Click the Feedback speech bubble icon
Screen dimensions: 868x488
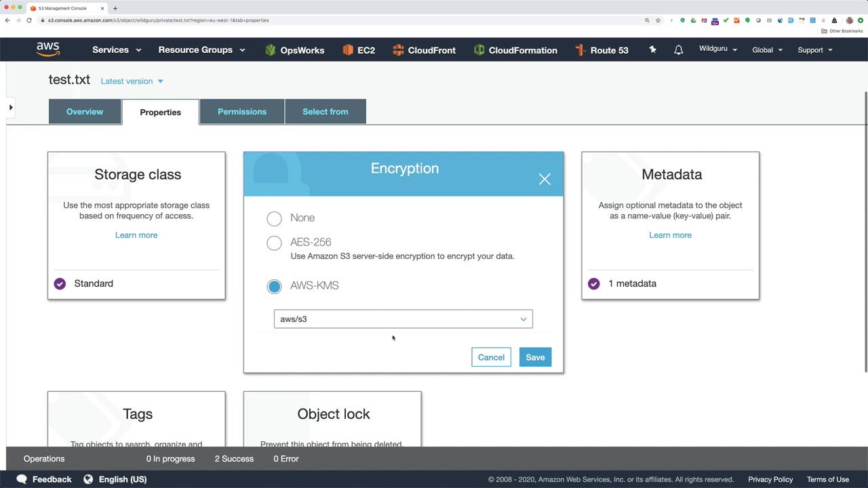pos(22,479)
